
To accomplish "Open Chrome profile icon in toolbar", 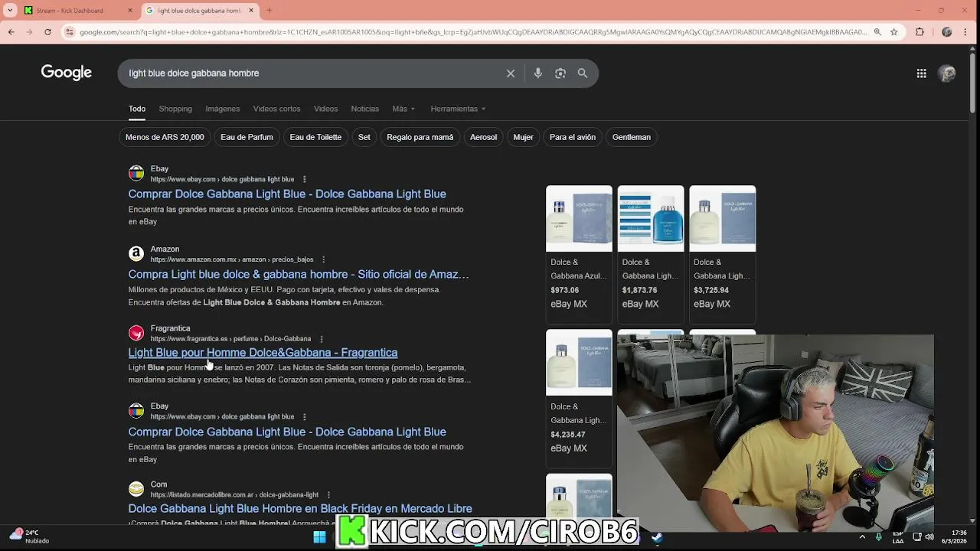I will point(947,32).
